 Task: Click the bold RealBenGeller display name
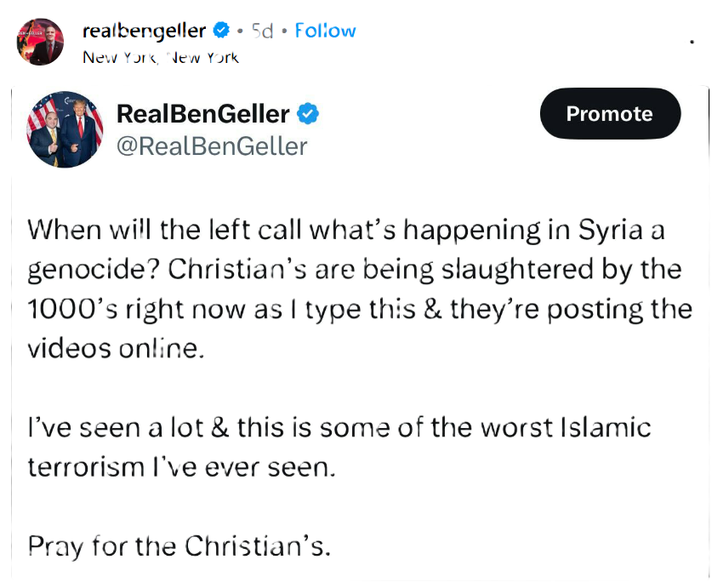(202, 114)
